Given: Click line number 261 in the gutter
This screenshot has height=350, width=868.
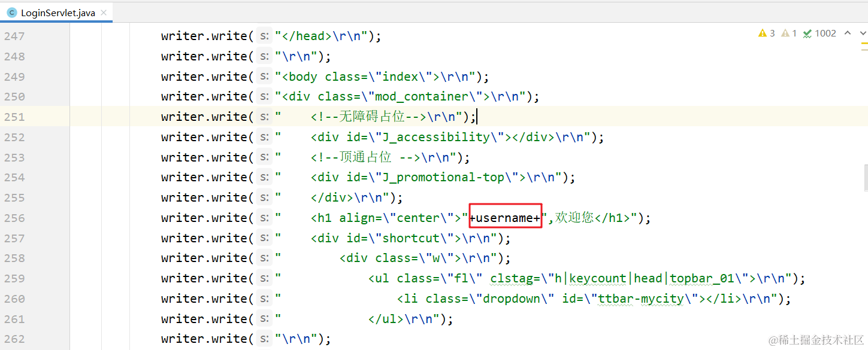Looking at the screenshot, I should [x=14, y=319].
